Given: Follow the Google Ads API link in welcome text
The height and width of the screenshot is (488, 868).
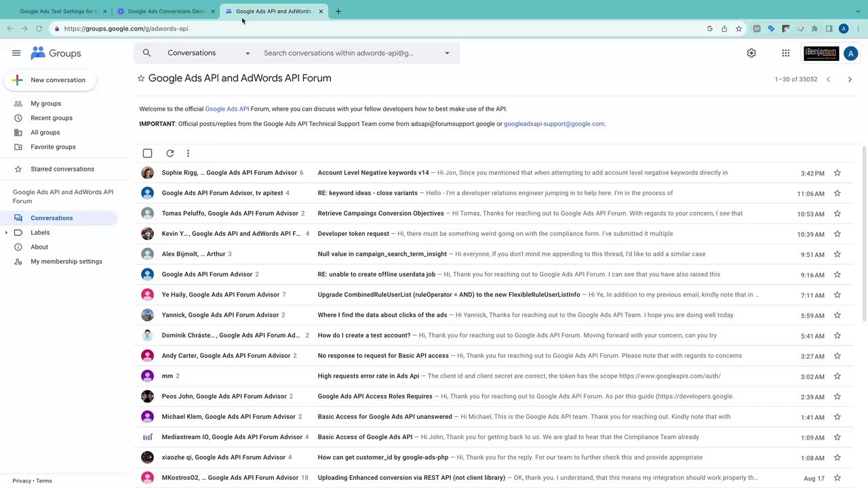Looking at the screenshot, I should [226, 108].
